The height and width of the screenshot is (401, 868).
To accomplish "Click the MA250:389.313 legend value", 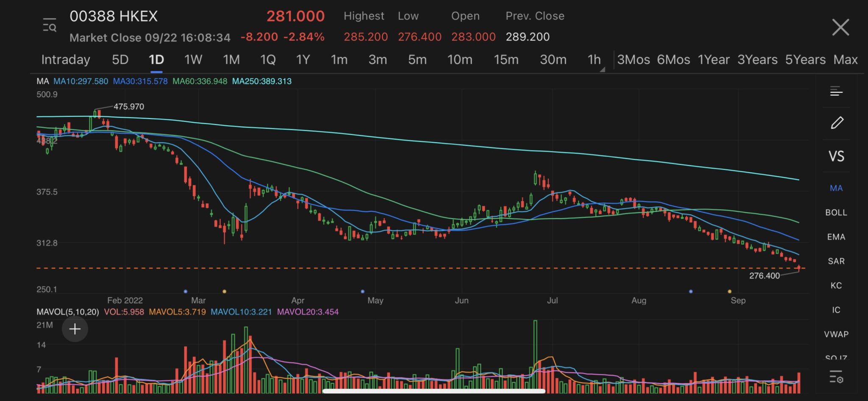I will [262, 81].
